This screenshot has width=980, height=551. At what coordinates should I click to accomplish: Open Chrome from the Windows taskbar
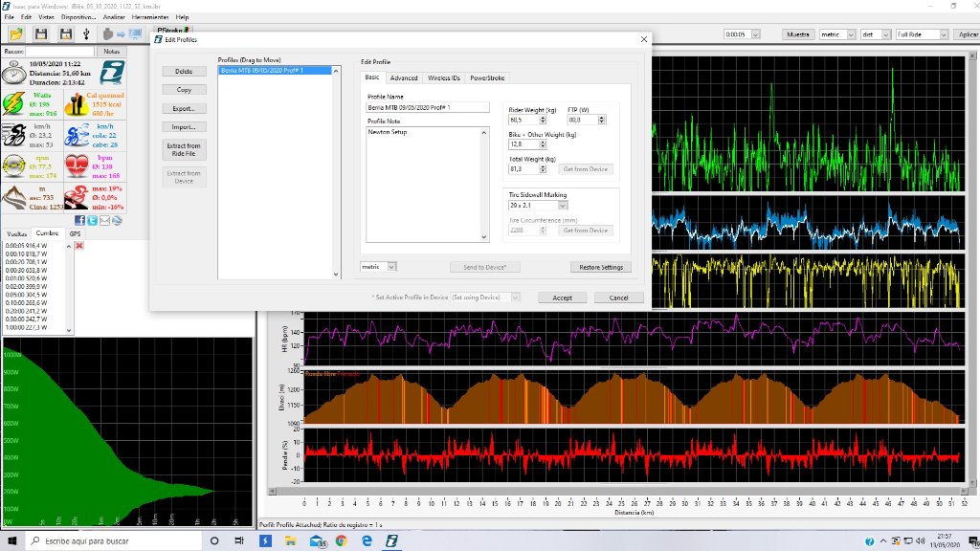[341, 541]
